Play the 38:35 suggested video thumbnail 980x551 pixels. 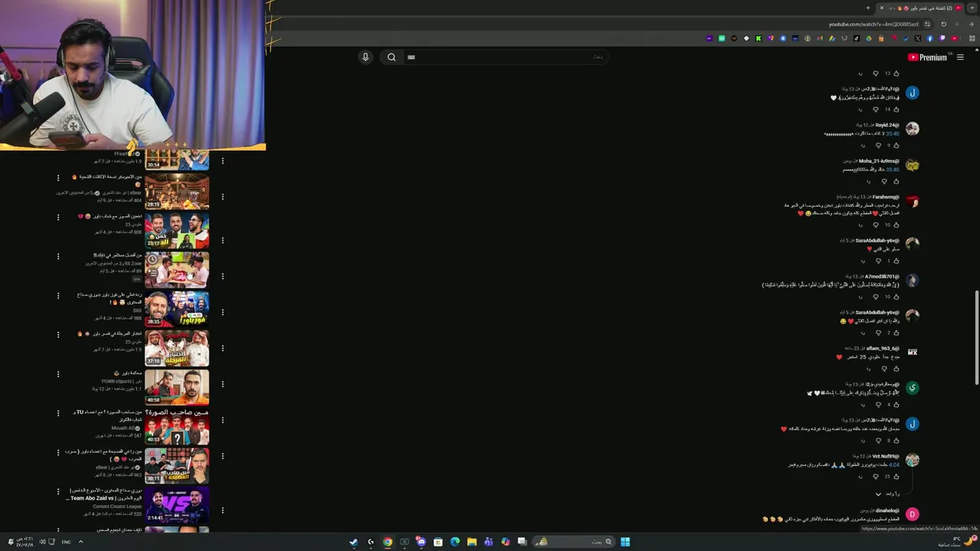pos(177,308)
